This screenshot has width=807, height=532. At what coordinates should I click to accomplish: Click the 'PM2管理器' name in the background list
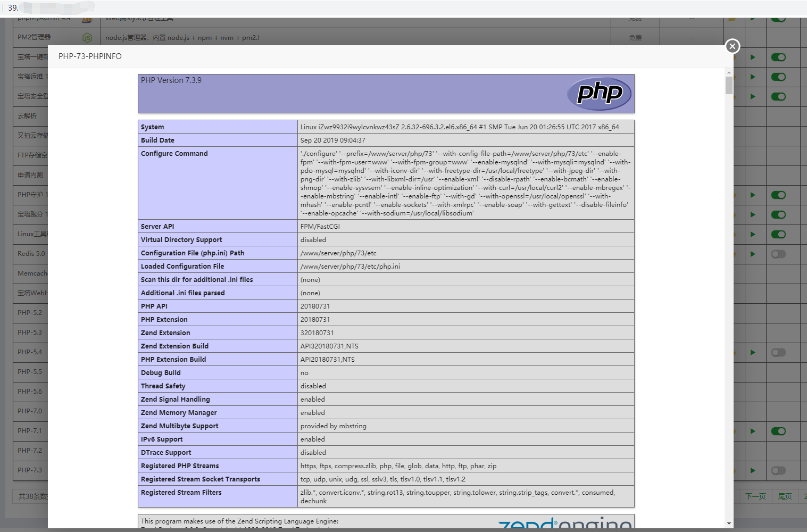click(x=34, y=37)
